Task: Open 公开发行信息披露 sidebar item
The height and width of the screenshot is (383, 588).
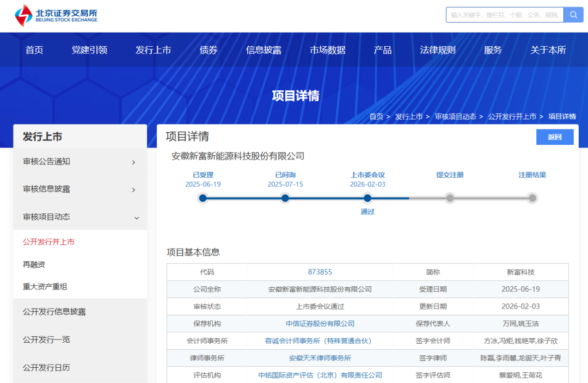Action: pos(54,312)
